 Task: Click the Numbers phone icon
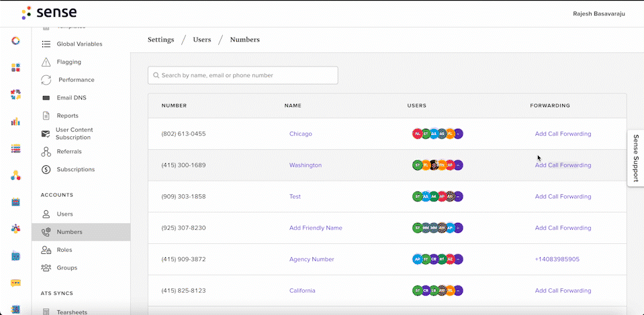46,232
